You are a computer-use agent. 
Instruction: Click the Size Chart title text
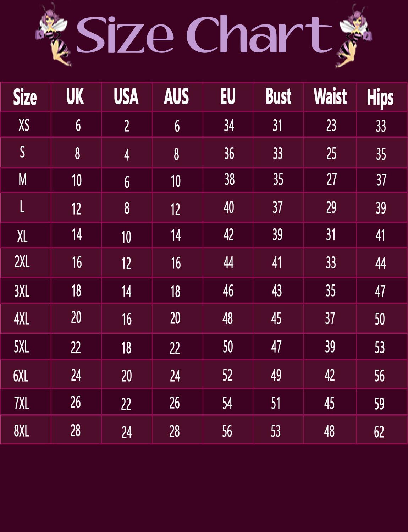coord(204,35)
